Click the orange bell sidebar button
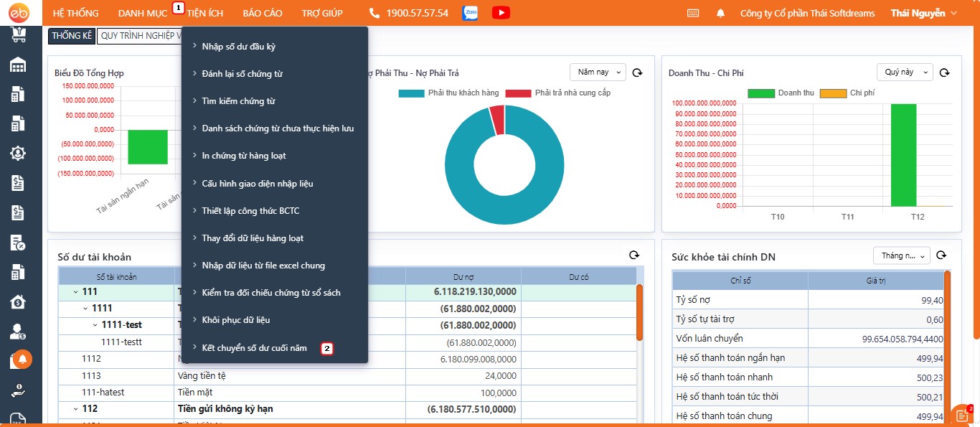 [x=23, y=359]
